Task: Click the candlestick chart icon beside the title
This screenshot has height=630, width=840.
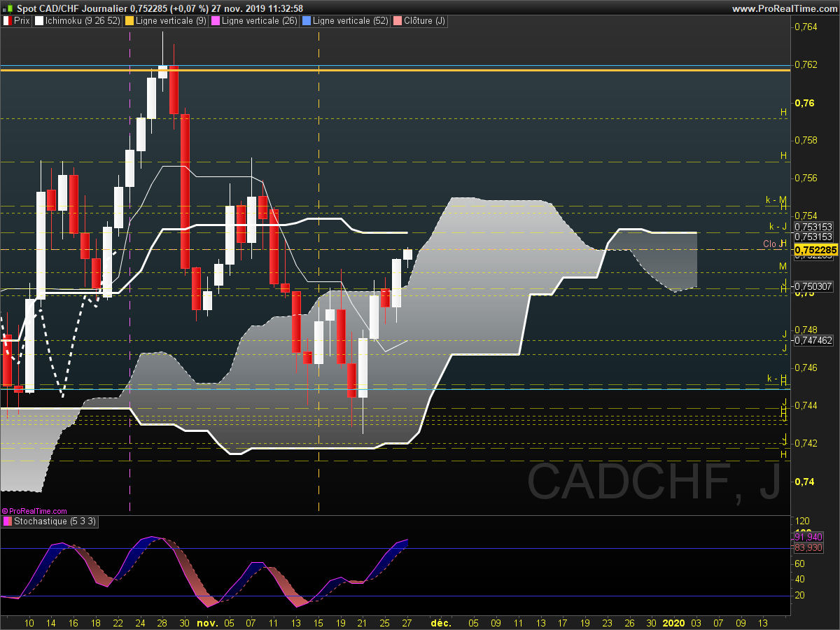Action: (8, 8)
